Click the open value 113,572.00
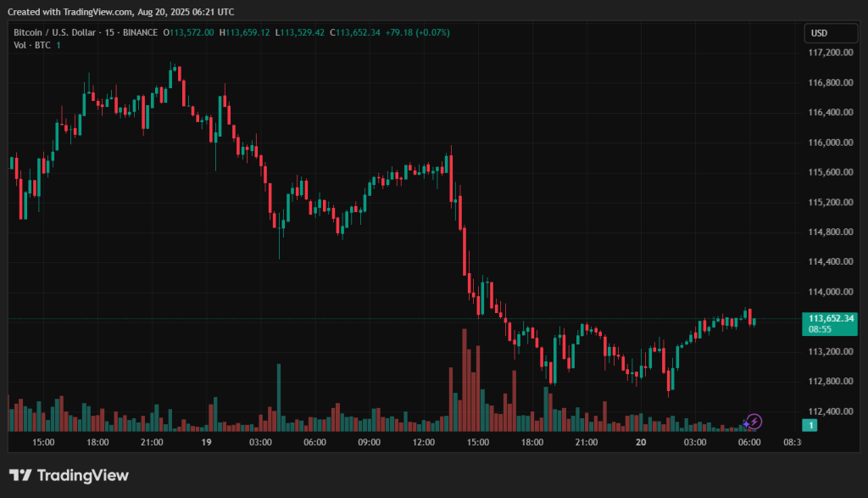 pos(187,32)
